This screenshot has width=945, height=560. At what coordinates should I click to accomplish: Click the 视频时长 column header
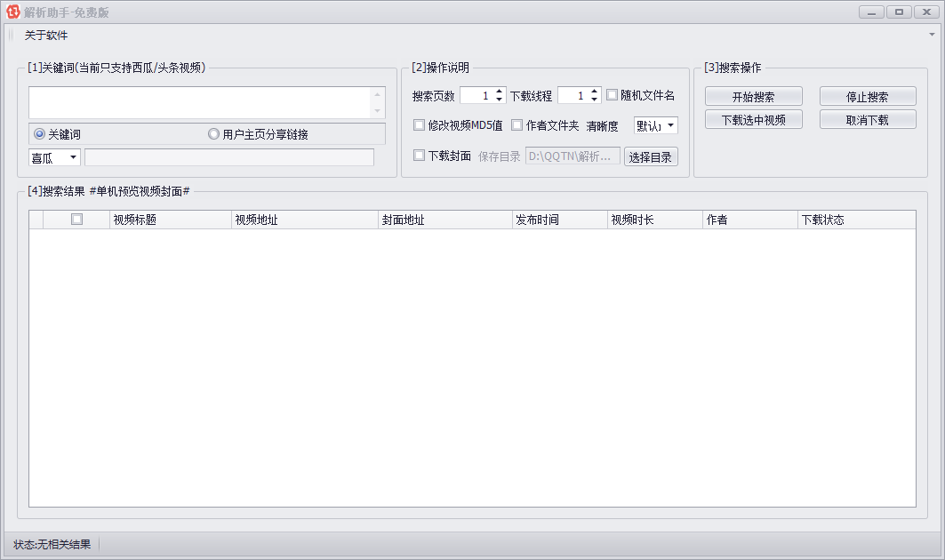654,220
